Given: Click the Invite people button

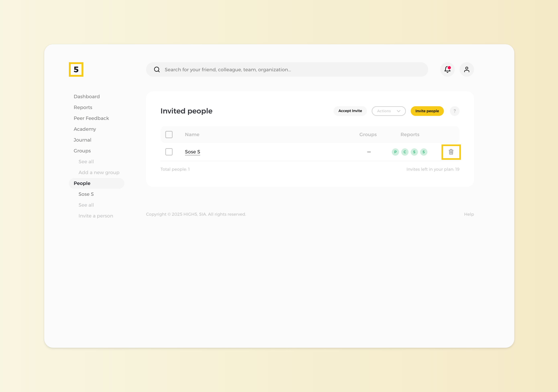Looking at the screenshot, I should 427,111.
